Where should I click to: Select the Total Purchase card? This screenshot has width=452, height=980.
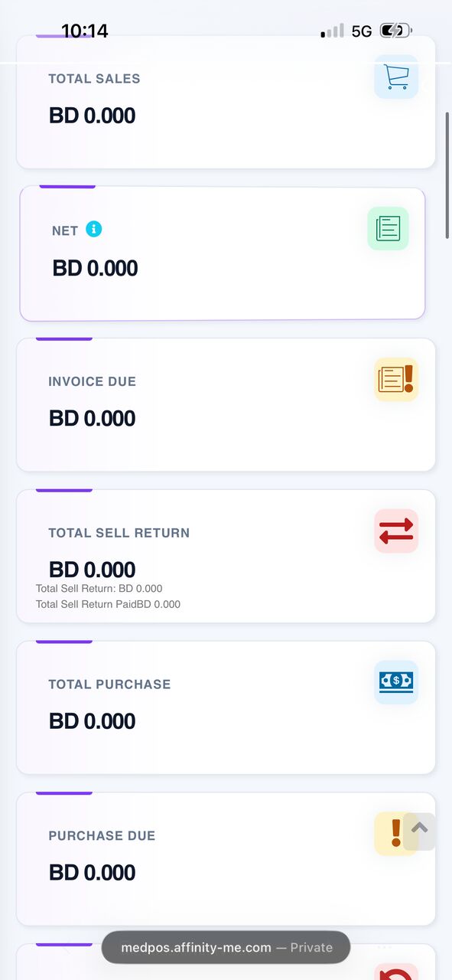pos(226,707)
